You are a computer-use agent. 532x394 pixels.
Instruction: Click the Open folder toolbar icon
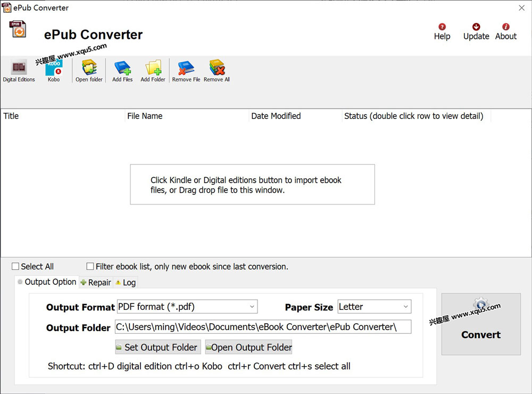(89, 70)
